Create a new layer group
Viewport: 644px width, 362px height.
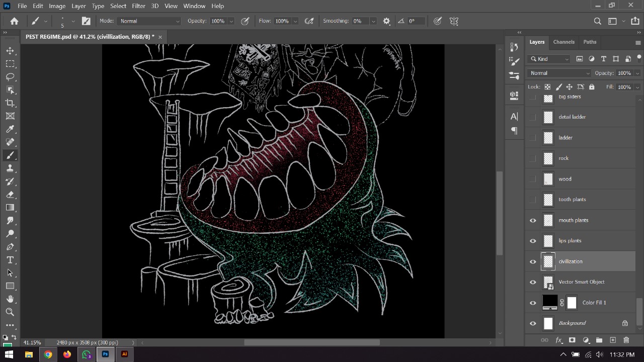(599, 340)
